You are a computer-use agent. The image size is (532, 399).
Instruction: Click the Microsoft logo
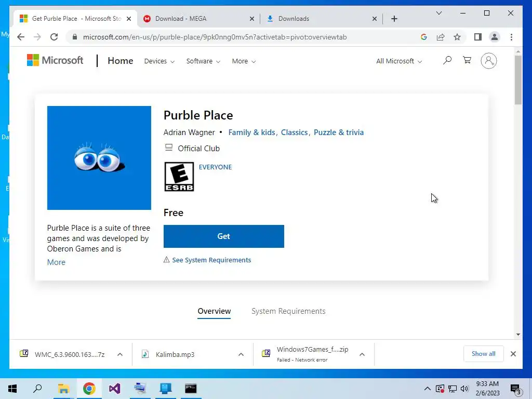click(x=55, y=60)
